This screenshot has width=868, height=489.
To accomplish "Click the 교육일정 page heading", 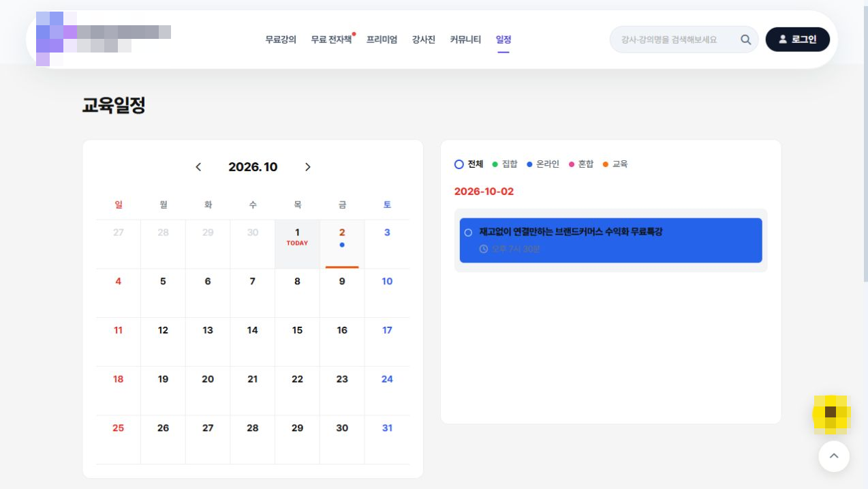I will [114, 105].
